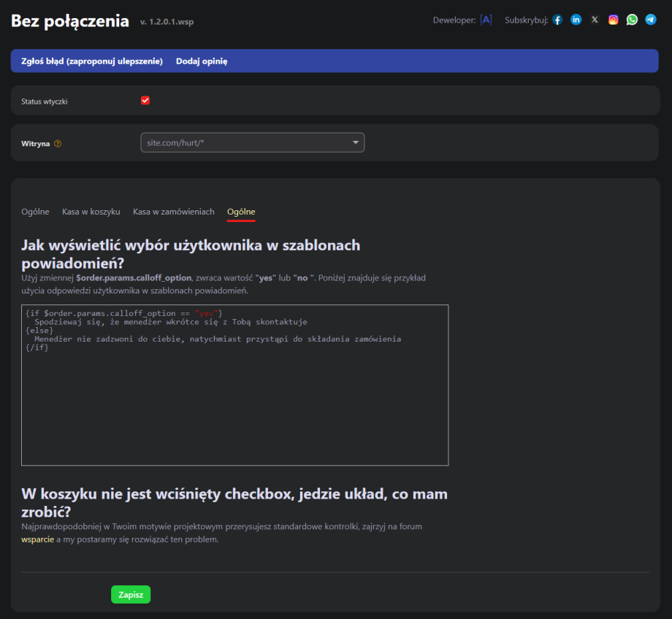The height and width of the screenshot is (619, 672).
Task: Select the first Ogólne tab
Action: coord(35,212)
